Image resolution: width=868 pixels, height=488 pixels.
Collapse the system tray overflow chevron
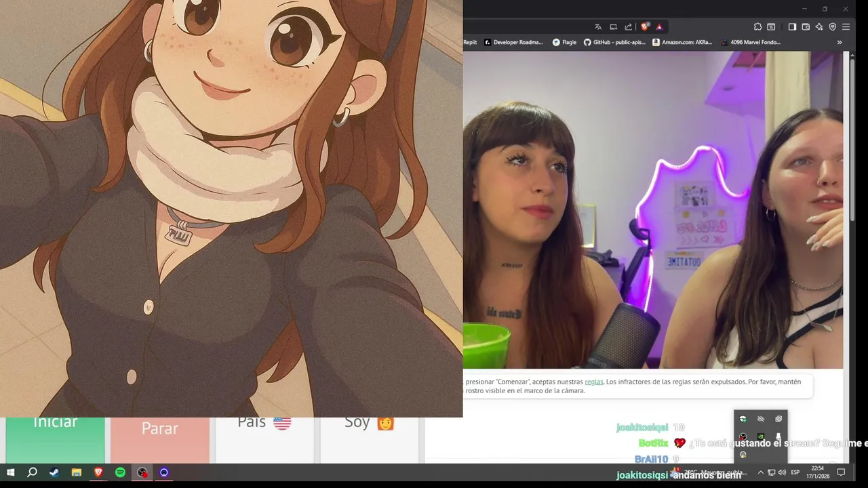pyautogui.click(x=760, y=472)
